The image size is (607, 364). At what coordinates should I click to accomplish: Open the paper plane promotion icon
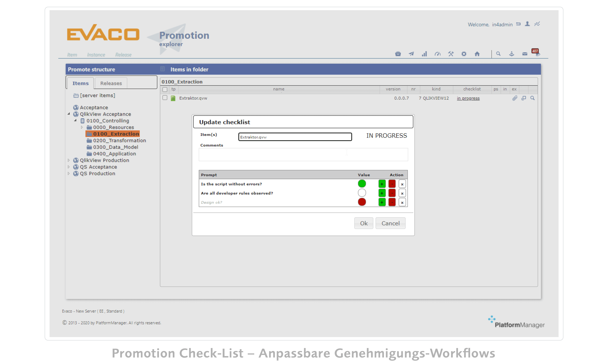tap(411, 54)
